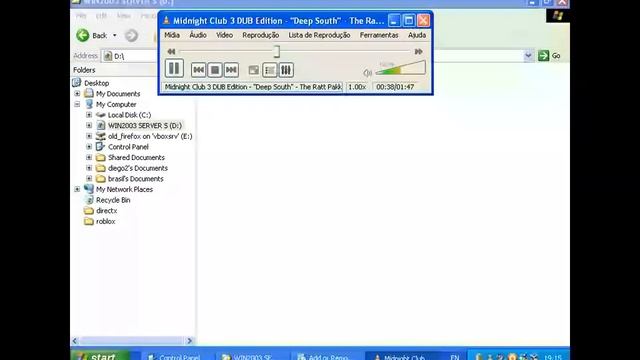Expand old_firefox on 'vboxsrv' (E:) node

click(89, 136)
